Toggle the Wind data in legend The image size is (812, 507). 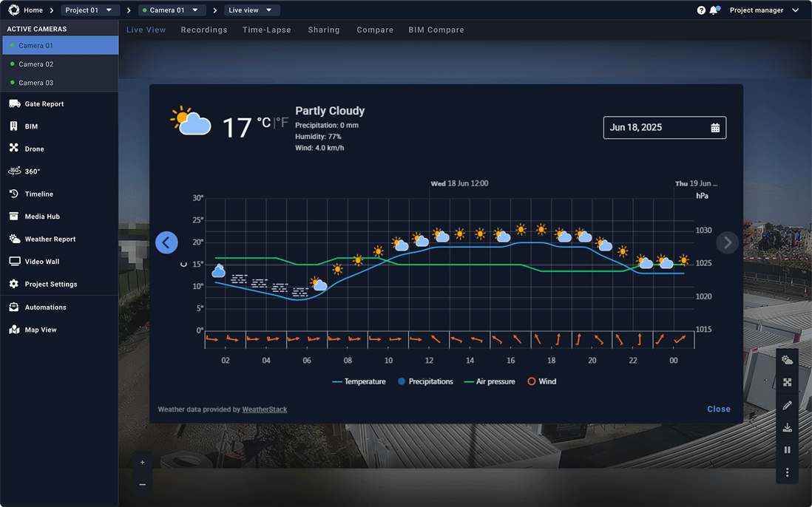coord(542,381)
